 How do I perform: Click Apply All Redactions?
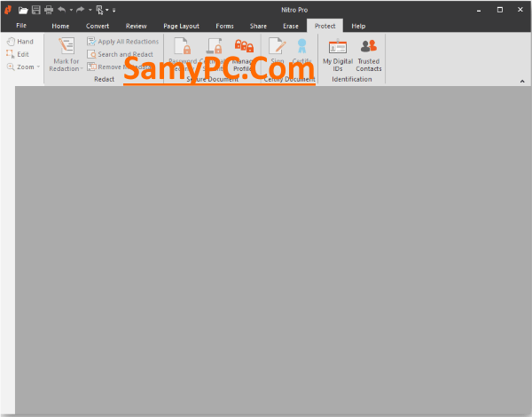coord(123,42)
